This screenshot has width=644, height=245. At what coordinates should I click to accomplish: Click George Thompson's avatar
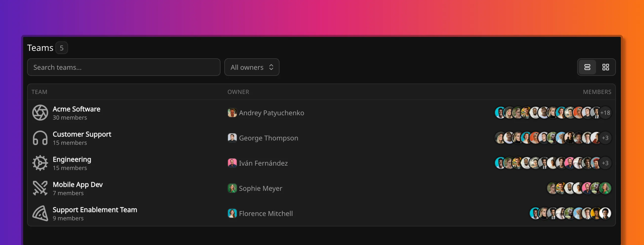[x=232, y=138]
